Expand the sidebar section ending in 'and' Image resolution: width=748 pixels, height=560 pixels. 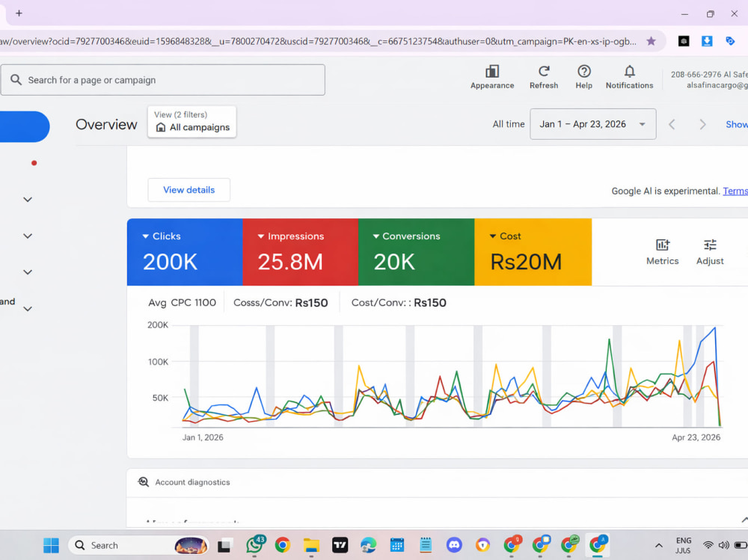tap(28, 309)
